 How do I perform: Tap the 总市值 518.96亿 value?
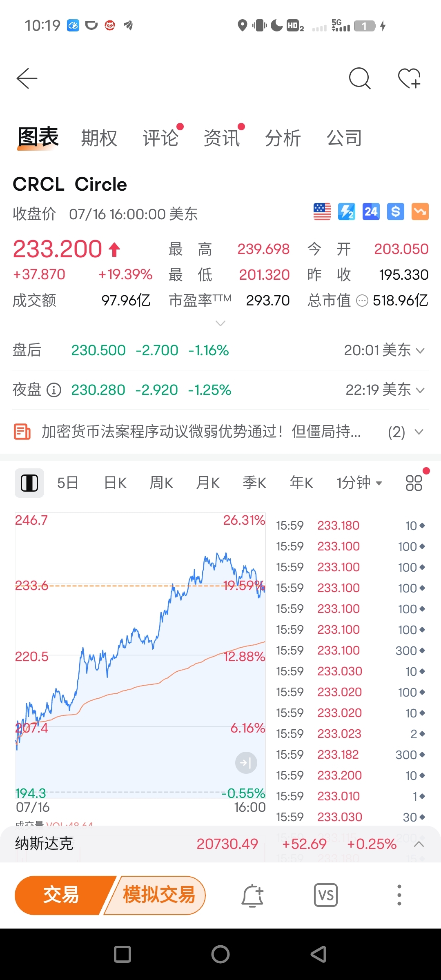pyautogui.click(x=401, y=301)
